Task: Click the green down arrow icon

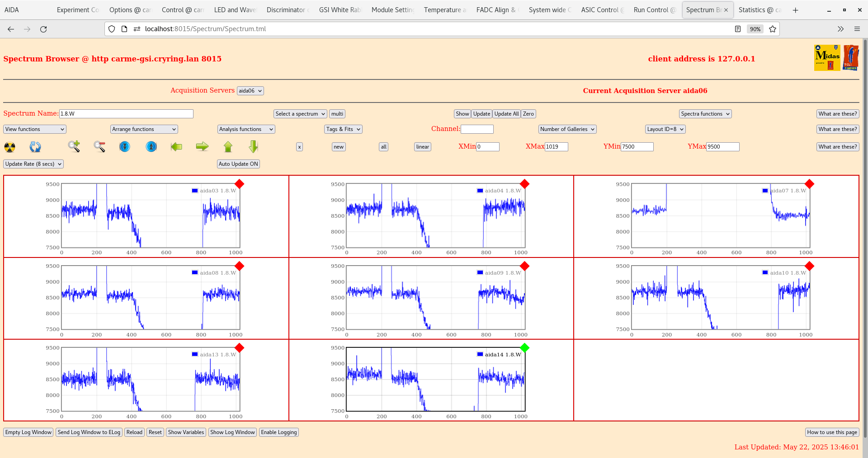Action: tap(253, 147)
